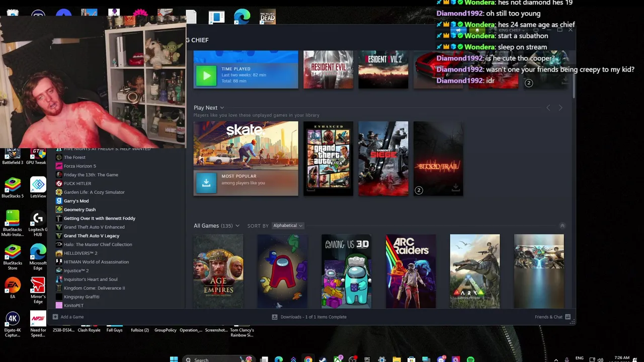Open BlueStacks Multi-Instance desktop shortcut
644x362 pixels.
(13, 224)
